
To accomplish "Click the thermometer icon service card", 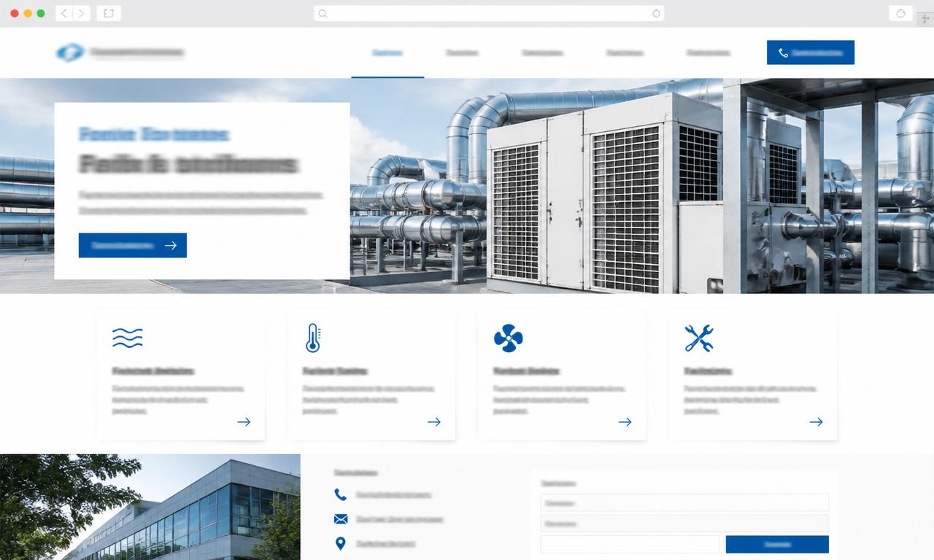I will tap(371, 375).
